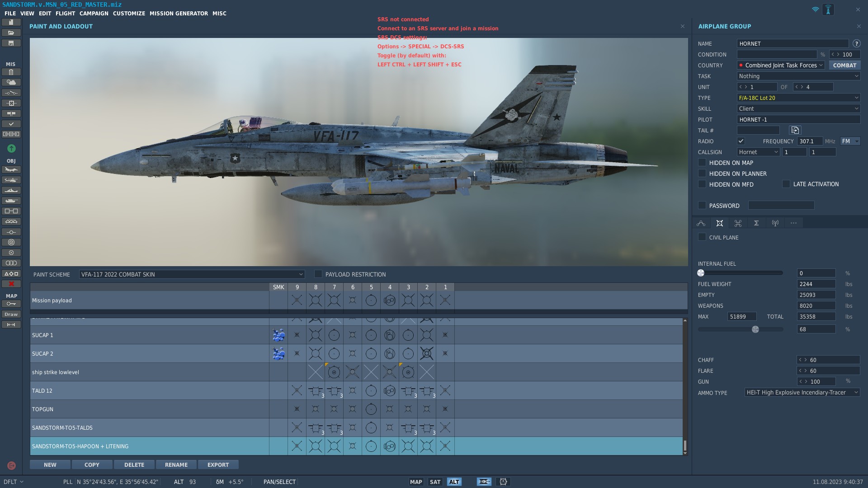Click the Internal Fuel slider handle
This screenshot has width=868, height=488.
click(x=701, y=273)
